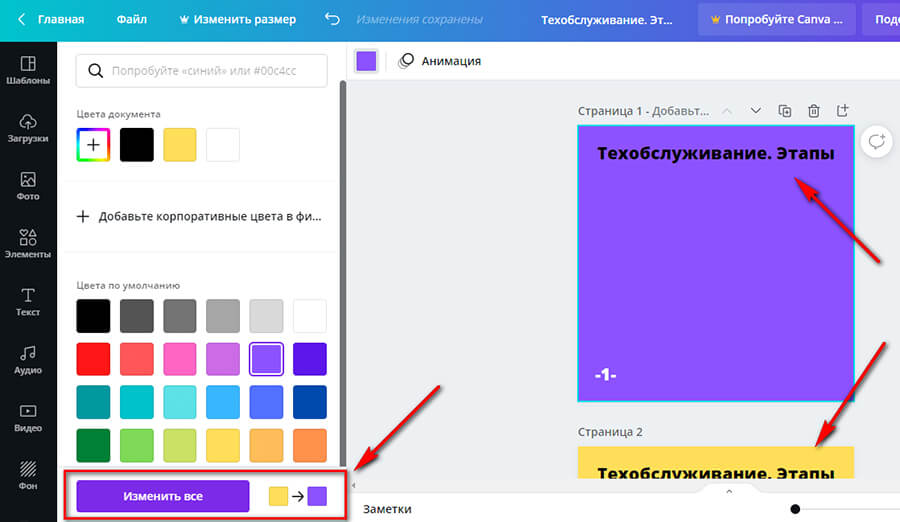Image resolution: width=900 pixels, height=522 pixels.
Task: Open the Uploads (Загрузки) sidebar panel
Action: tap(27, 128)
